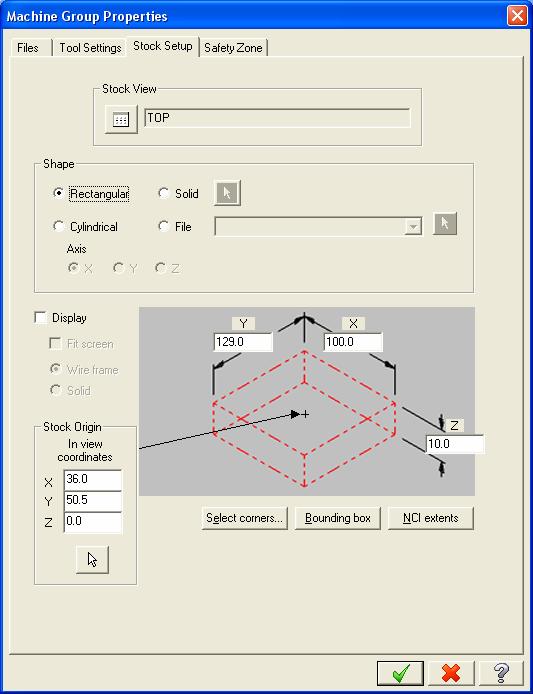The image size is (533, 694).
Task: Click the Z dimension field showing 10.0
Action: (x=455, y=444)
